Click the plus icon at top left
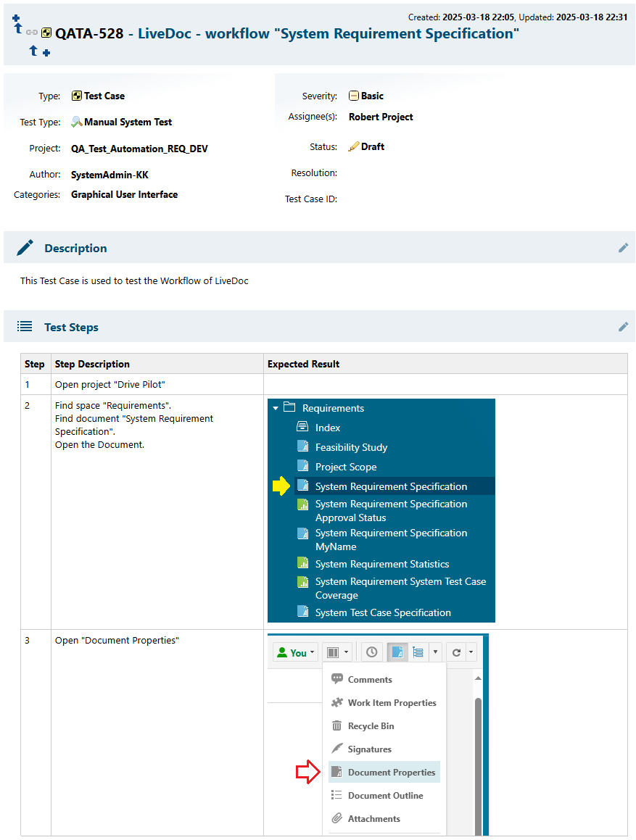This screenshot has height=840, width=636. coord(15,19)
